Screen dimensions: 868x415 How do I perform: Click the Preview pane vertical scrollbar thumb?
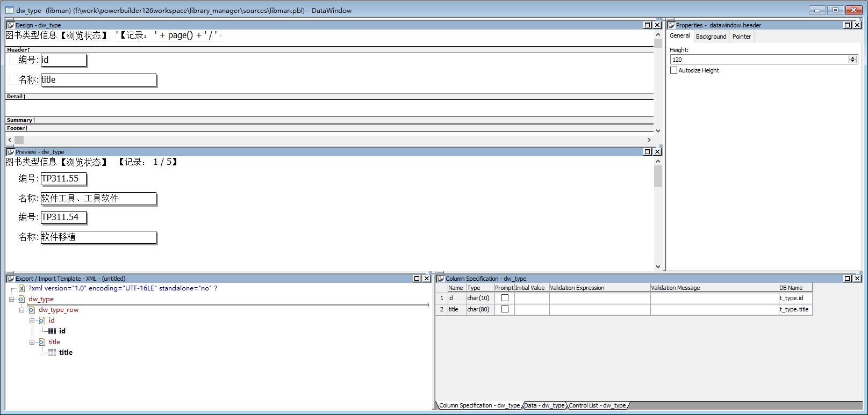click(658, 176)
